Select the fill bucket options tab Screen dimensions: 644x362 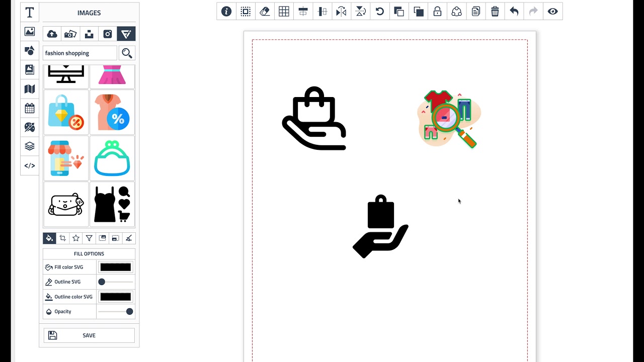coord(49,238)
